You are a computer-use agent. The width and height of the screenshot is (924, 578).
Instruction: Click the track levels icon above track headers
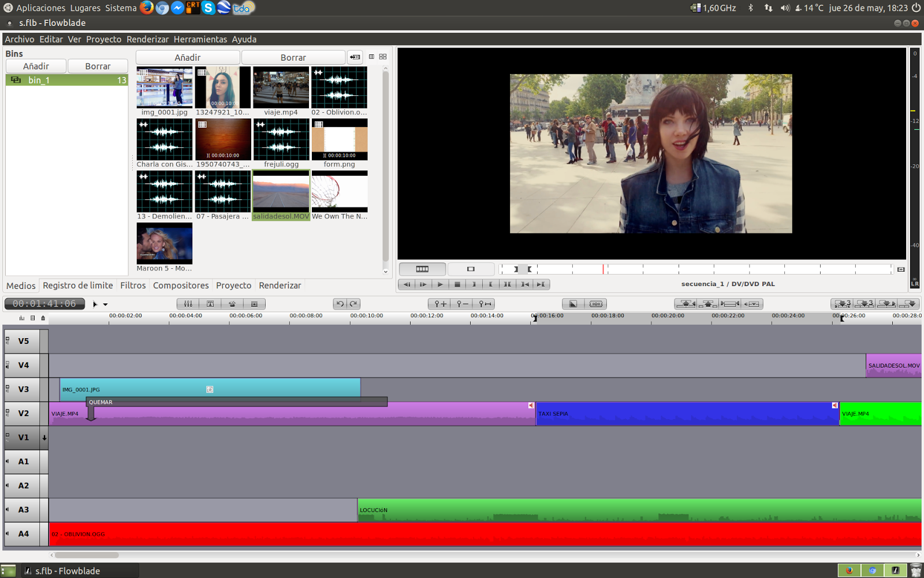coord(22,318)
